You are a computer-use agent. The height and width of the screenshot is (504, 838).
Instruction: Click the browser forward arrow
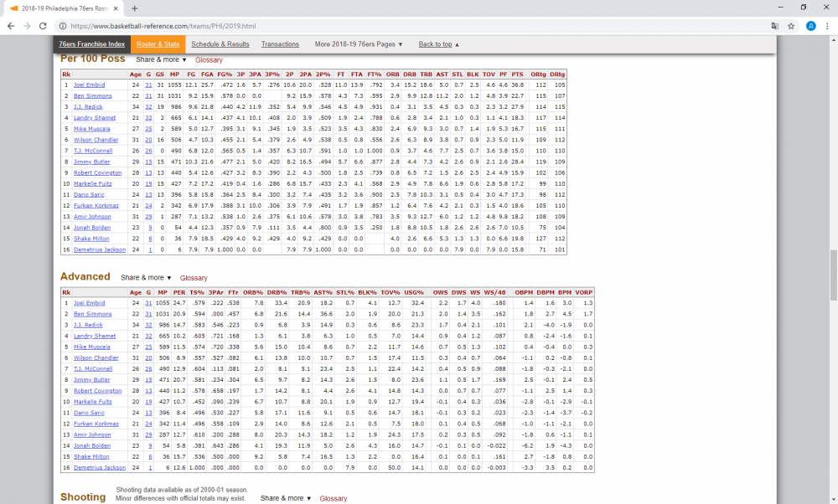click(x=27, y=26)
